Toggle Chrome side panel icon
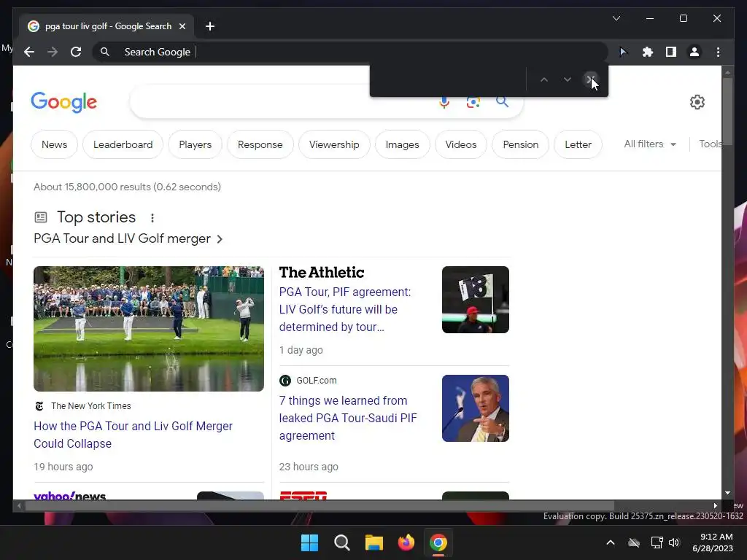This screenshot has height=560, width=747. pyautogui.click(x=671, y=52)
